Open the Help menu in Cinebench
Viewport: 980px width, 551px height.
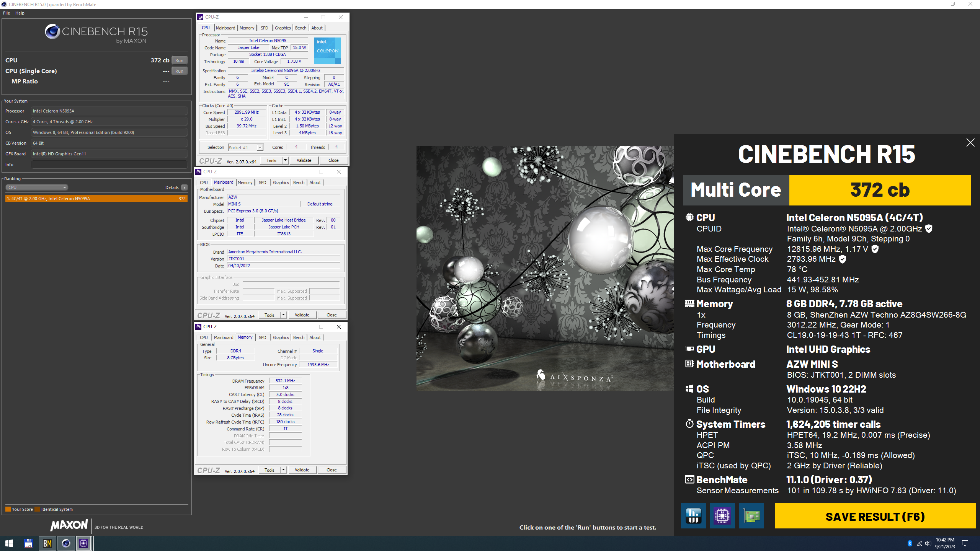point(20,13)
